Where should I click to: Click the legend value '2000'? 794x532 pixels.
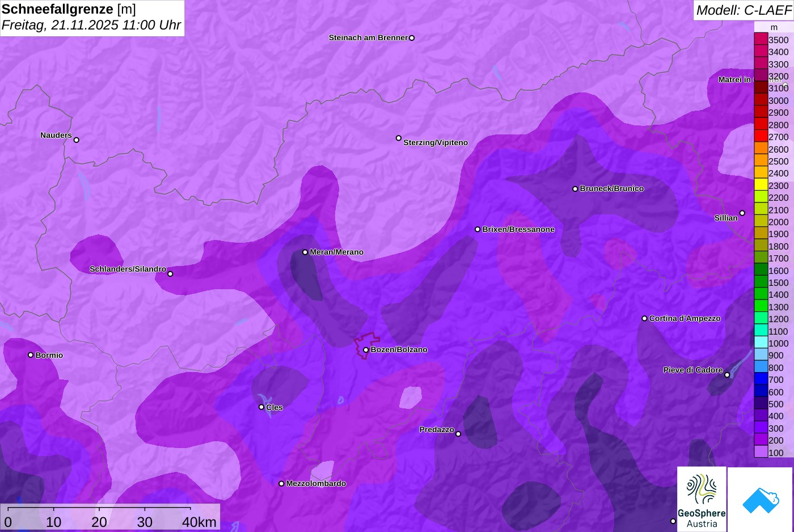pyautogui.click(x=779, y=222)
